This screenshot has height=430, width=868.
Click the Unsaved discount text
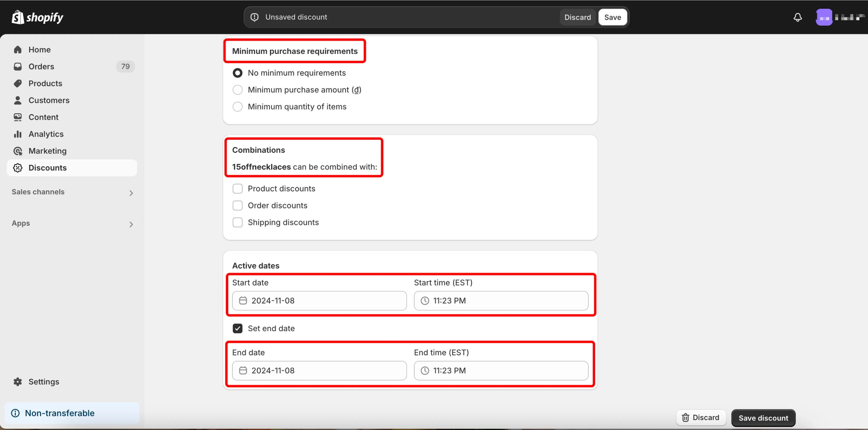(296, 17)
